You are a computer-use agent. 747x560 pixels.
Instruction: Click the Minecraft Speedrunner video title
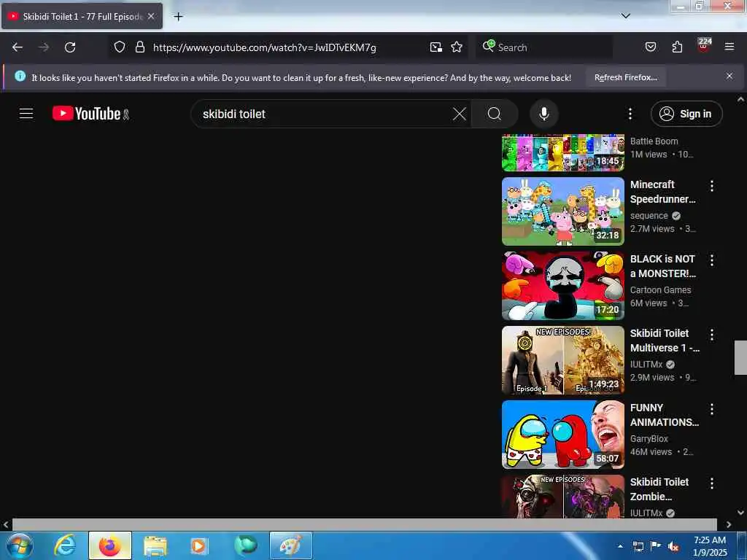[662, 192]
